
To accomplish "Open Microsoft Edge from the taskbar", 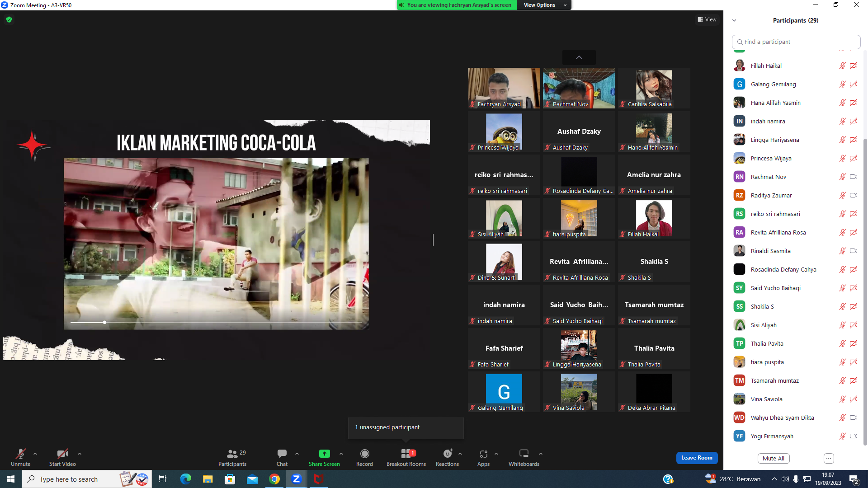I will [x=186, y=479].
